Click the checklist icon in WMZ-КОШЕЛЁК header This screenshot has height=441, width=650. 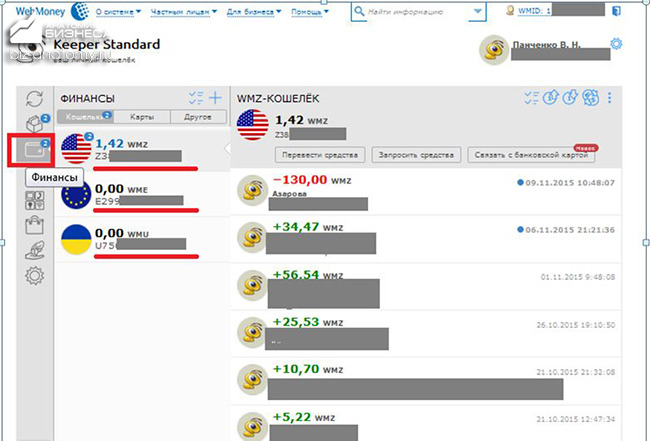(532, 98)
